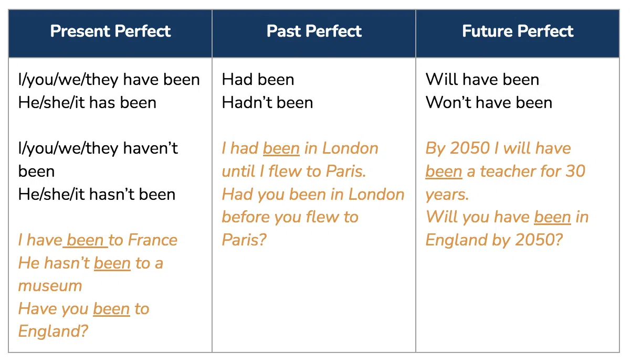Select the text 'I/you/we/they have been'
The height and width of the screenshot is (364, 631).
point(109,80)
